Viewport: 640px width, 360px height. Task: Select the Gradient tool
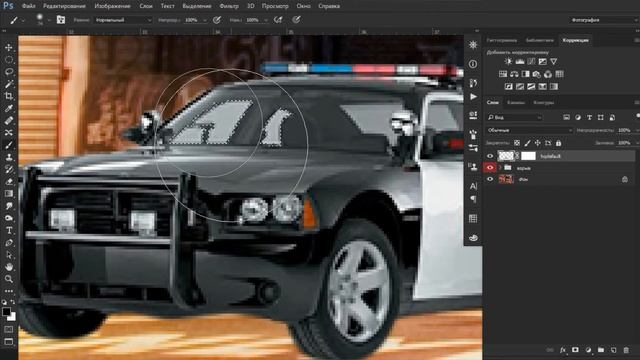coord(9,194)
